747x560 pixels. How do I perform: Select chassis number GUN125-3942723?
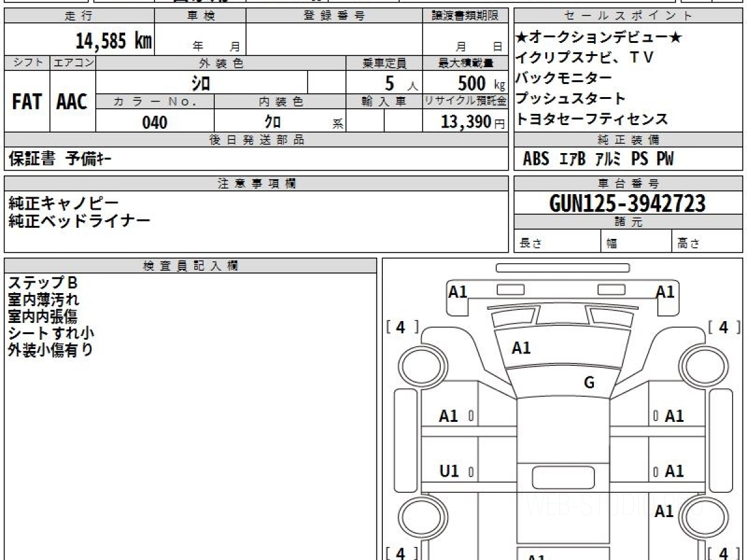pos(627,203)
